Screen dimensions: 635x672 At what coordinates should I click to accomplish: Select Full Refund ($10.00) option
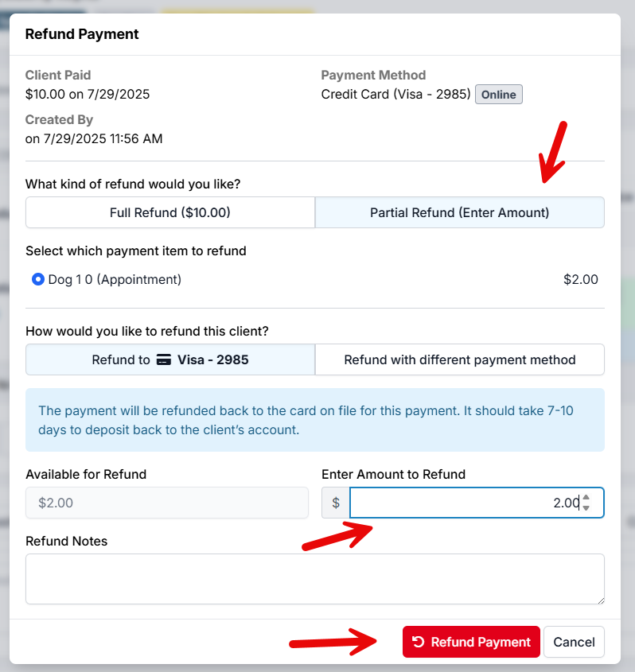[x=169, y=213]
